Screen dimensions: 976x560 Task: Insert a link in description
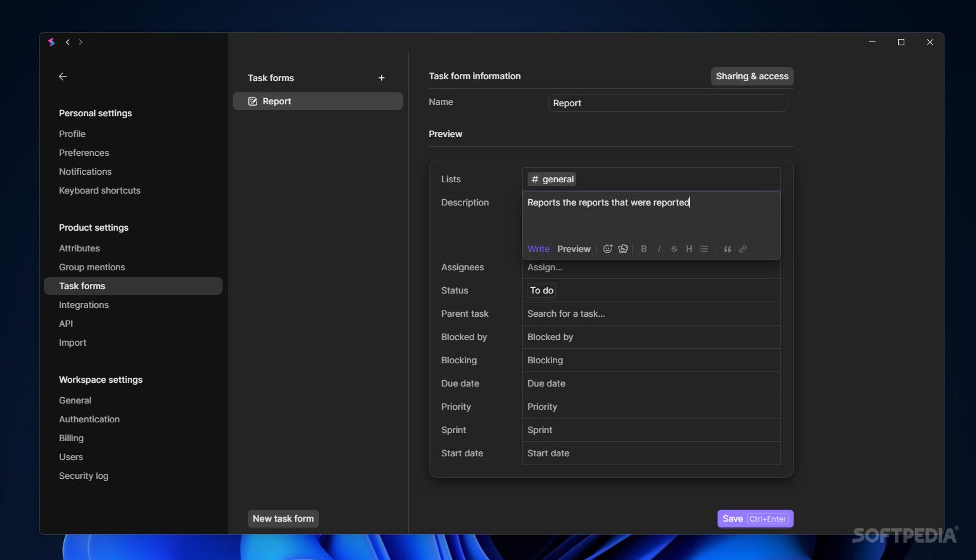pyautogui.click(x=743, y=249)
